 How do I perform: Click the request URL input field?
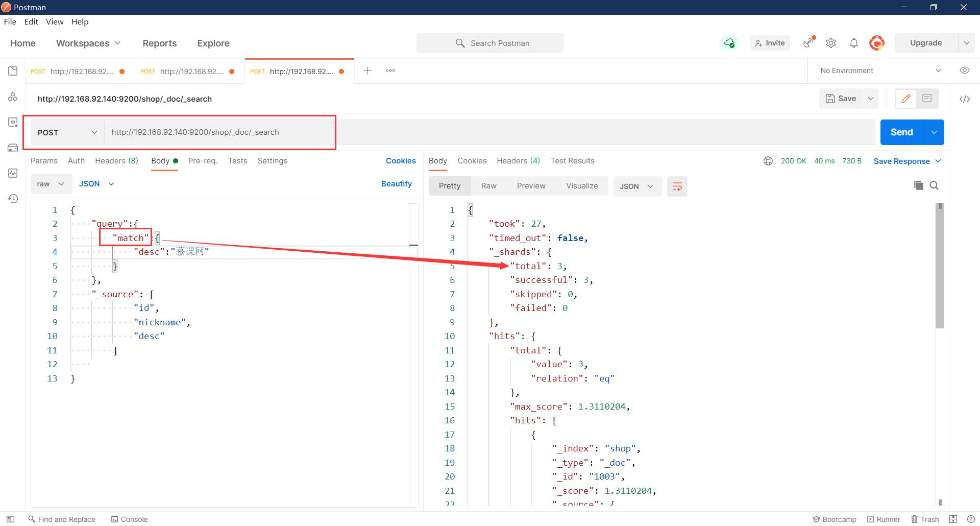490,132
